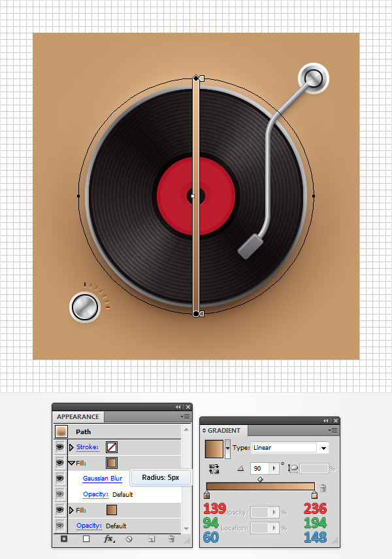Image resolution: width=392 pixels, height=559 pixels.
Task: Click the gradient slider bar
Action: [x=261, y=486]
